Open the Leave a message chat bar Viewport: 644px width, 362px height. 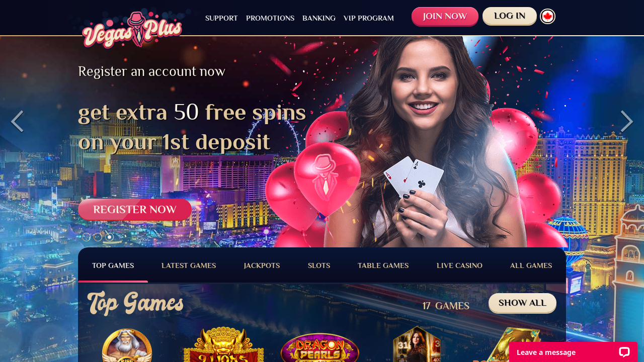coord(574,352)
